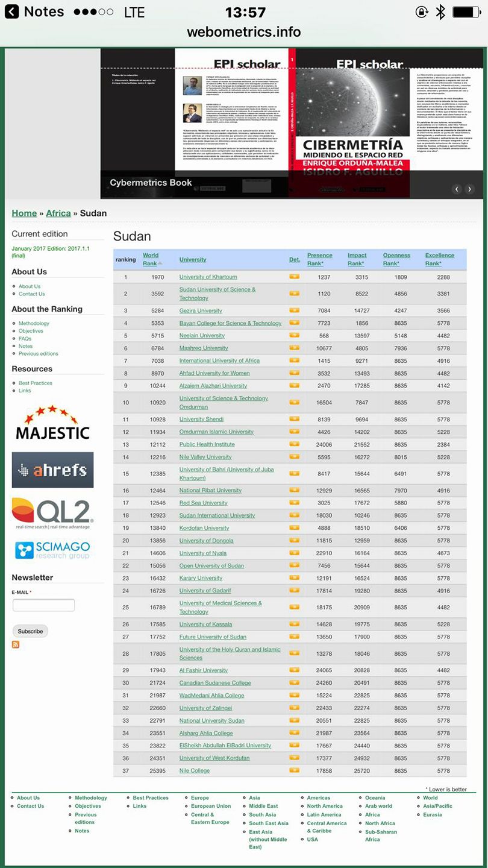Open FAQs in the sidebar

[x=25, y=339]
